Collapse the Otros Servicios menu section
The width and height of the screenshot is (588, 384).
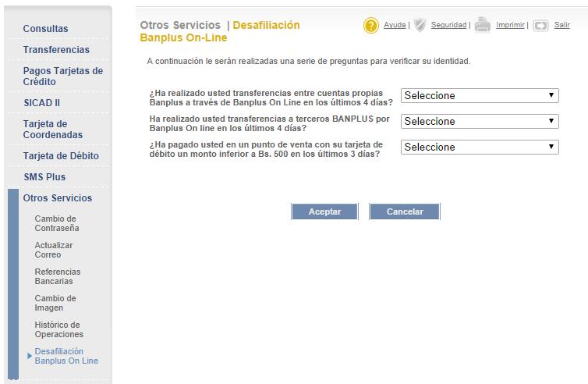coord(58,197)
